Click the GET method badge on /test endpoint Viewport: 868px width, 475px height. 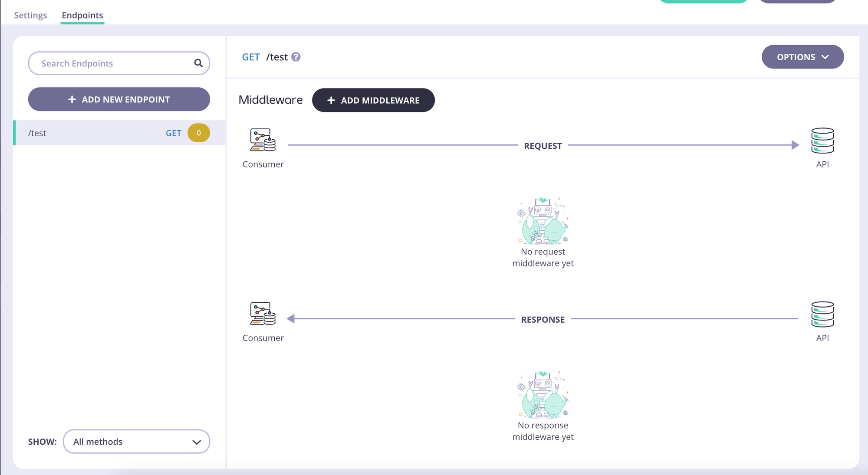point(173,133)
